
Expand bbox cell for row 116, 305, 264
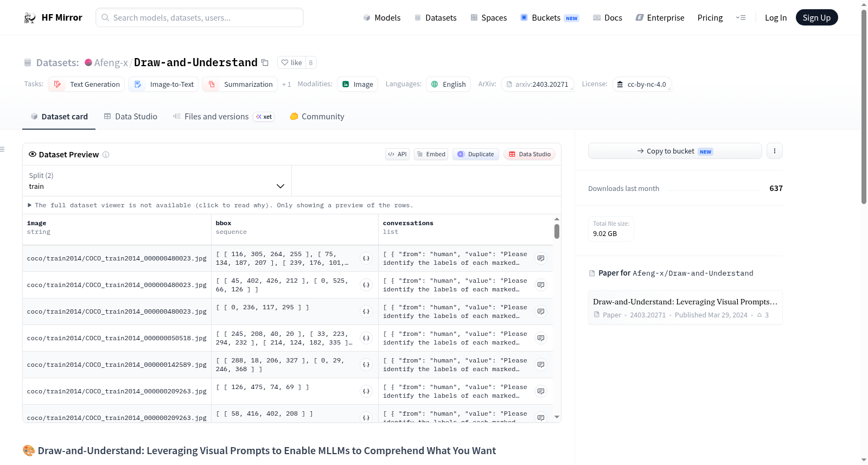[366, 258]
